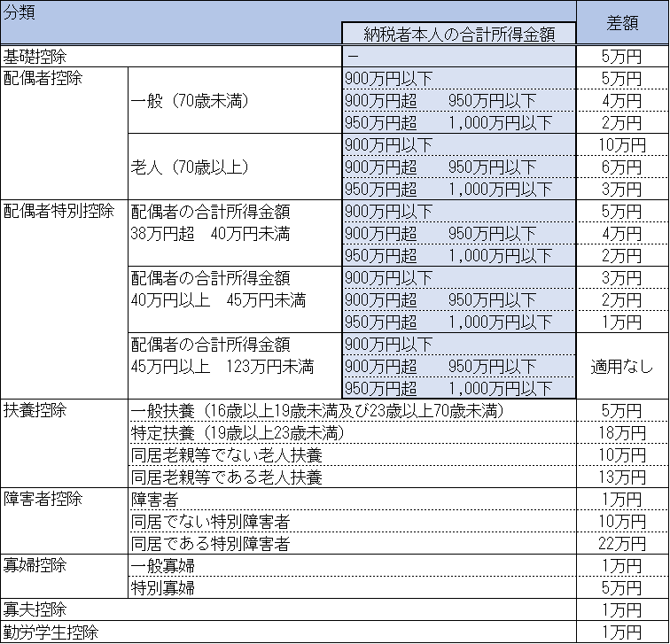Select the dash cell below the income header
670x644 pixels.
(458, 56)
